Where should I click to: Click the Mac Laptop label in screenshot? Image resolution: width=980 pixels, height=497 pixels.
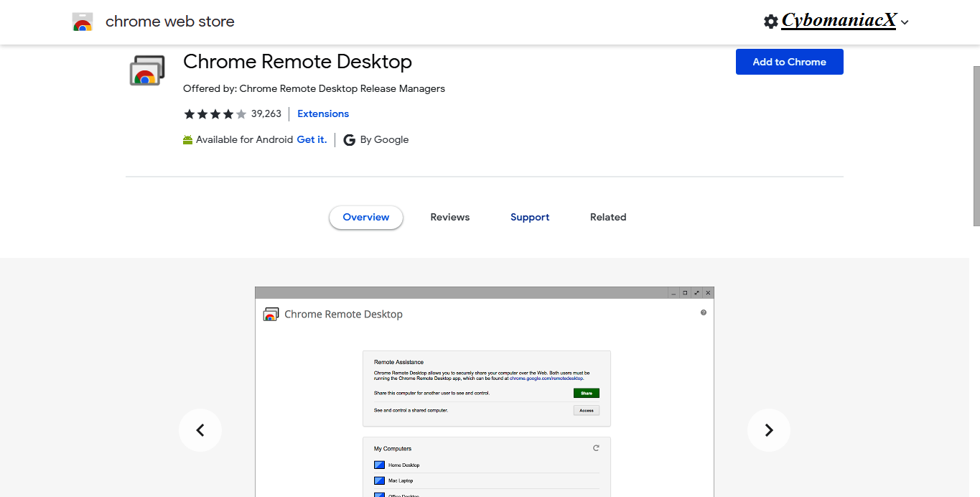[x=401, y=480]
